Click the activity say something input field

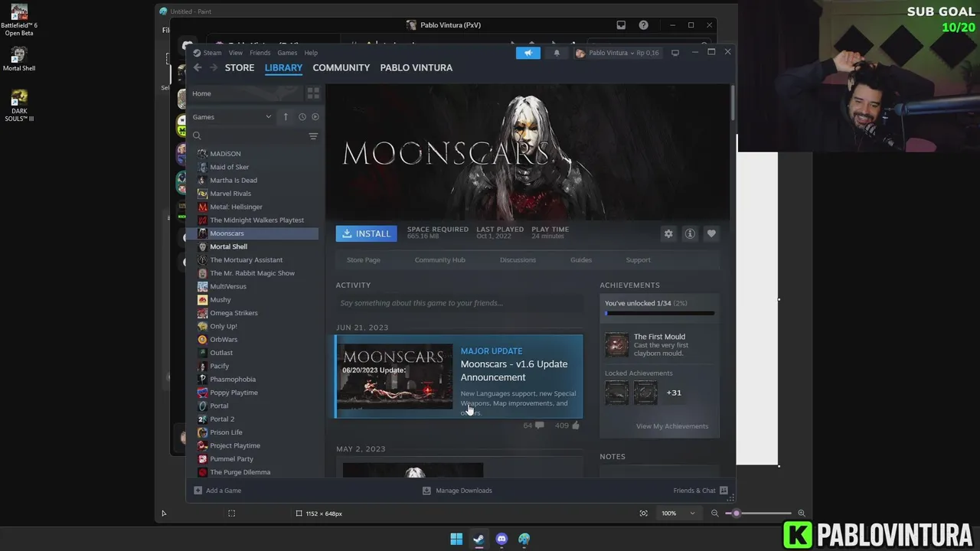(459, 303)
